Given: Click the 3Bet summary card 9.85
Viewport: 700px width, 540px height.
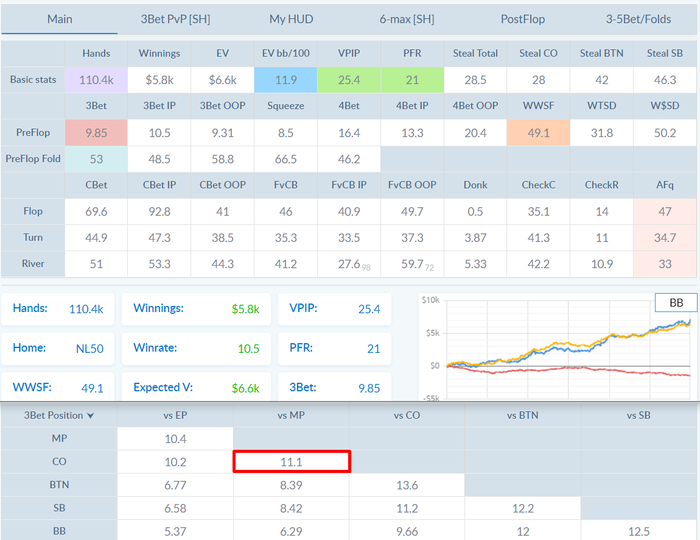Looking at the screenshot, I should click(335, 386).
